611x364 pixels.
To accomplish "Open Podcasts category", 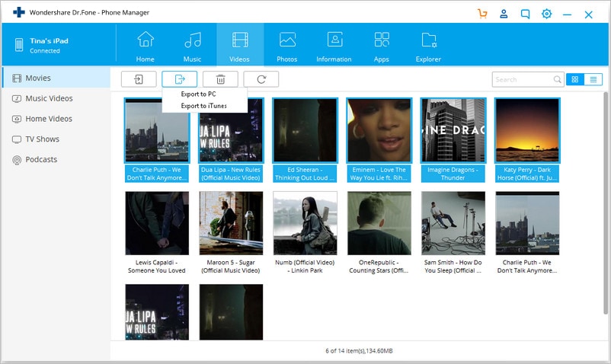I will click(x=56, y=160).
